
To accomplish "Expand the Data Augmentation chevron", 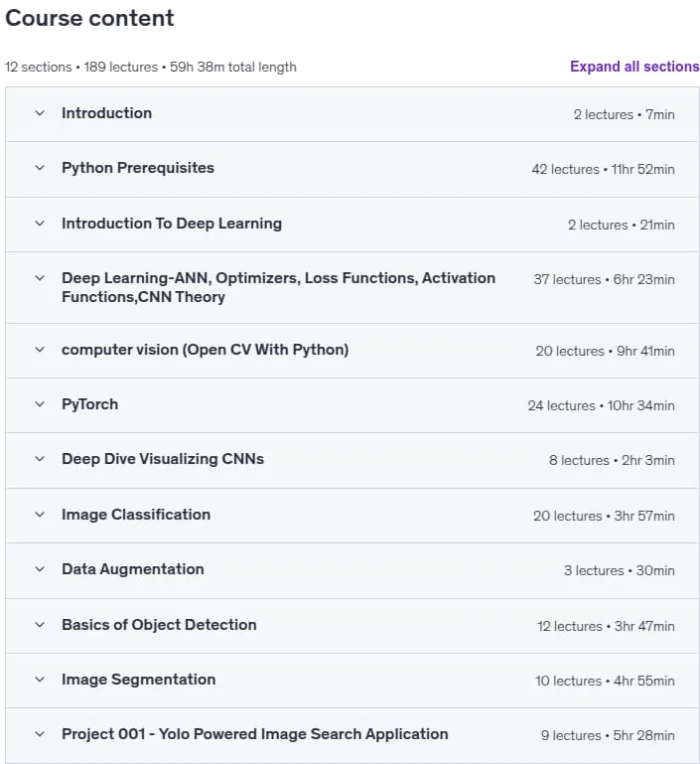I will [40, 568].
